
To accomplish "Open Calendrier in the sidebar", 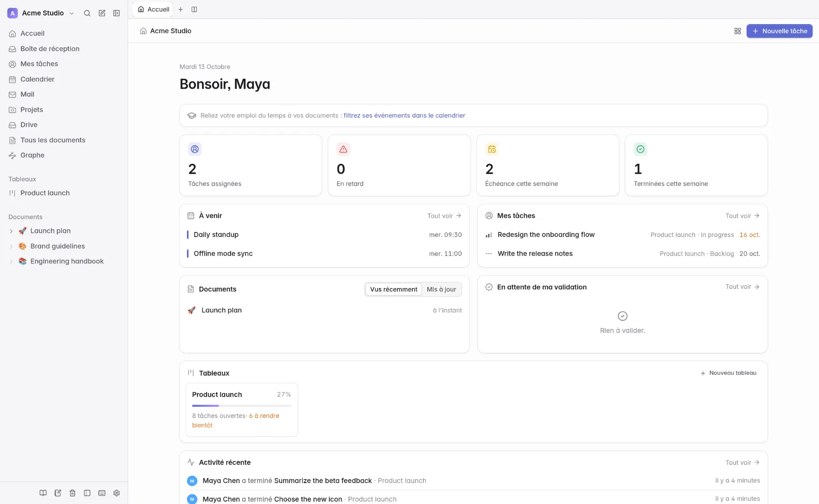I will [64, 79].
